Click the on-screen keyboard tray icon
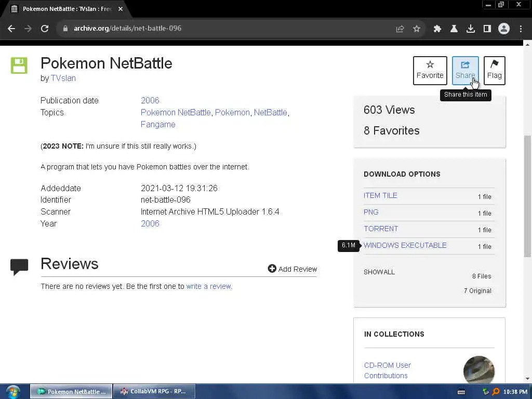This screenshot has height=399, width=532. (x=461, y=392)
